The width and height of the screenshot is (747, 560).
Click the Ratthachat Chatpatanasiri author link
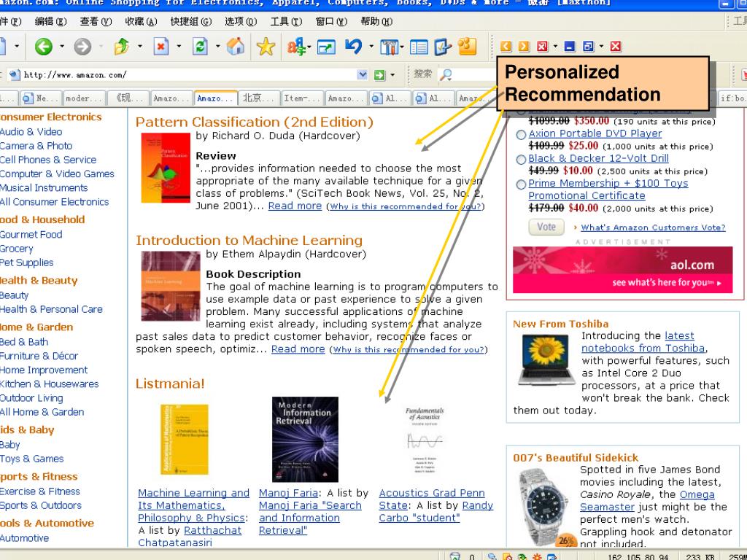point(190,536)
